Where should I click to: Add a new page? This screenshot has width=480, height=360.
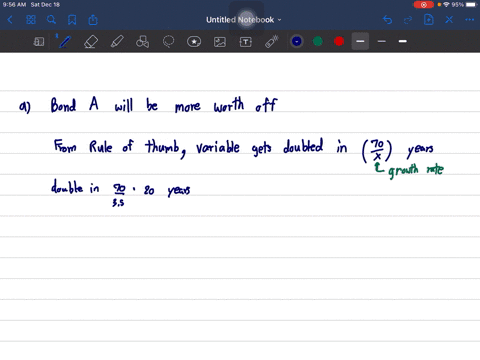(x=429, y=20)
